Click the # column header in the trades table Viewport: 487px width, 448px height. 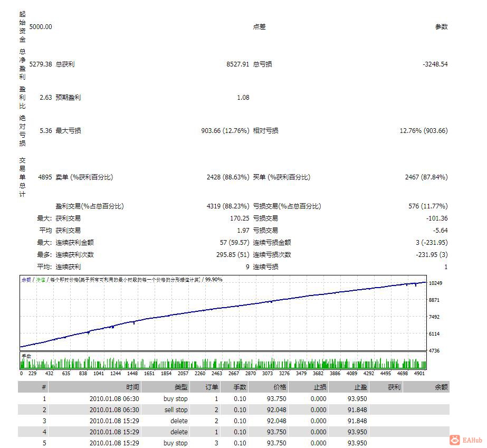tap(43, 387)
